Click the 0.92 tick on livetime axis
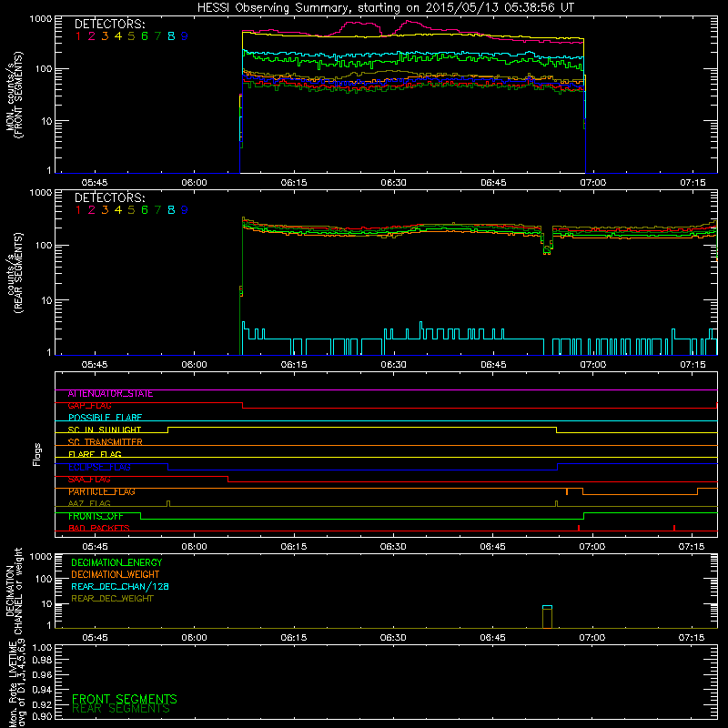This screenshot has height=728, width=728. 42,704
